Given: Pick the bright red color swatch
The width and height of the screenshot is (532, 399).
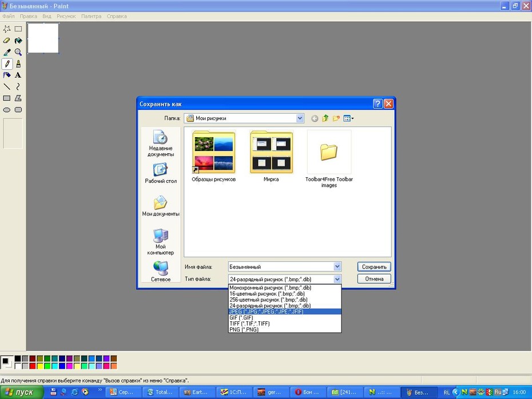Looking at the screenshot, I should [33, 366].
